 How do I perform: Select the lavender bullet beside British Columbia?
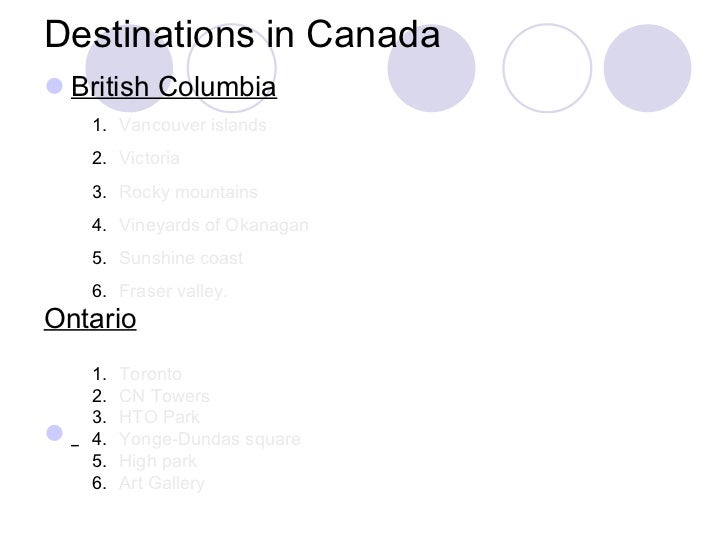click(x=54, y=86)
